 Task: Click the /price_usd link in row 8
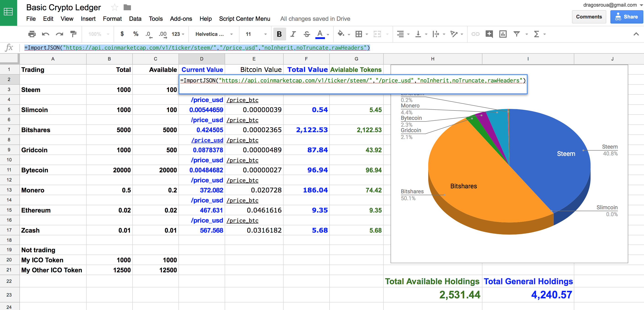[x=207, y=140]
